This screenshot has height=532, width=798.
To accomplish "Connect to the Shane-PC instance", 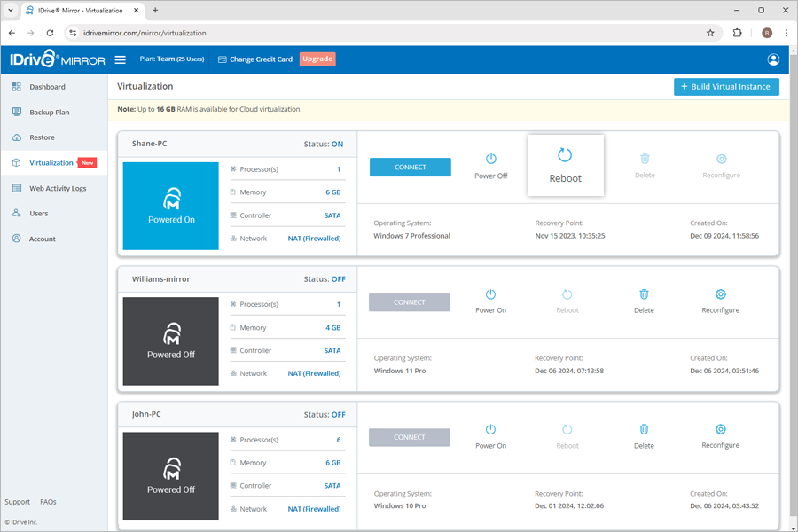I will [411, 167].
